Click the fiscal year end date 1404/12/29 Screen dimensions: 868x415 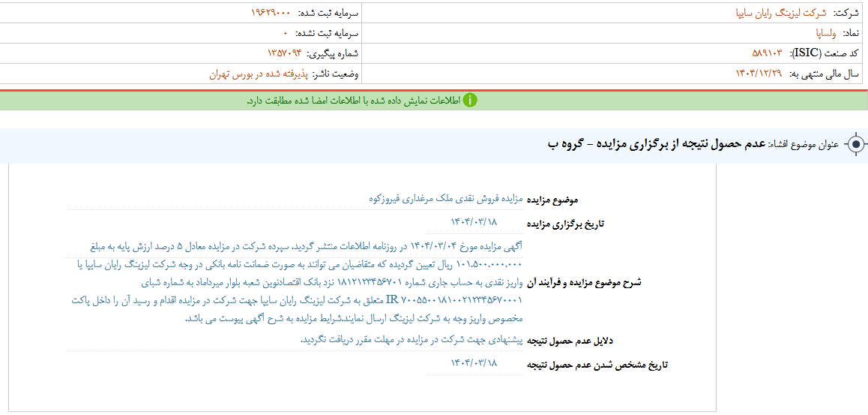coord(759,74)
